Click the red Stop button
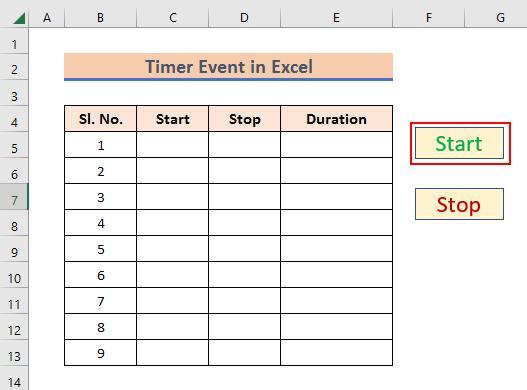527x390 pixels. coord(459,204)
